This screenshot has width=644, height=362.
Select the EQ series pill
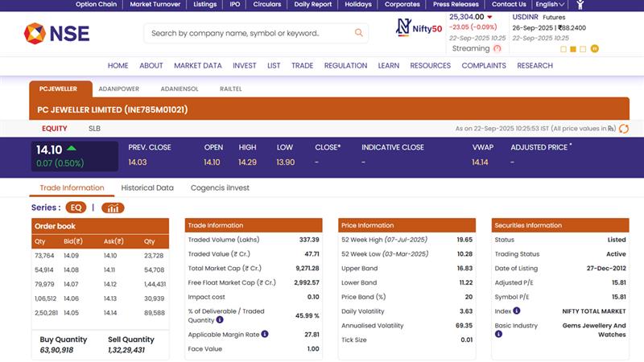click(x=76, y=208)
